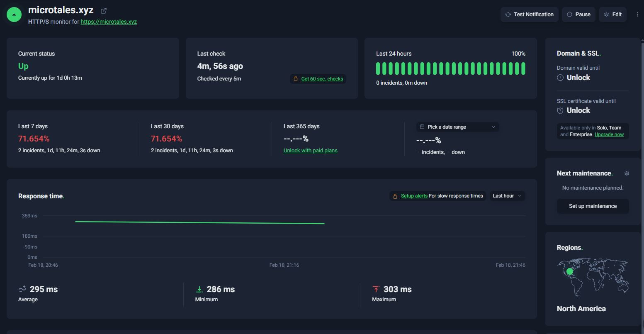
Task: Send a Test Notification
Action: [x=529, y=15]
